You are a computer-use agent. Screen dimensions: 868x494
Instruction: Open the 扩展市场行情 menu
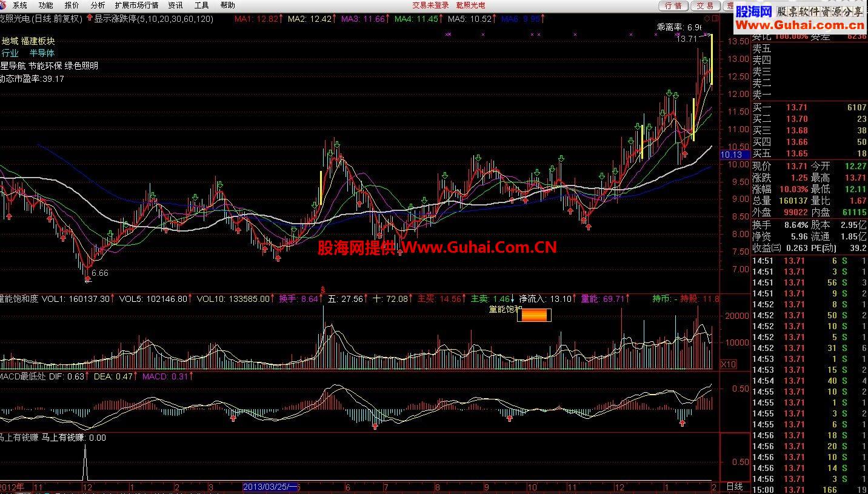click(x=136, y=5)
